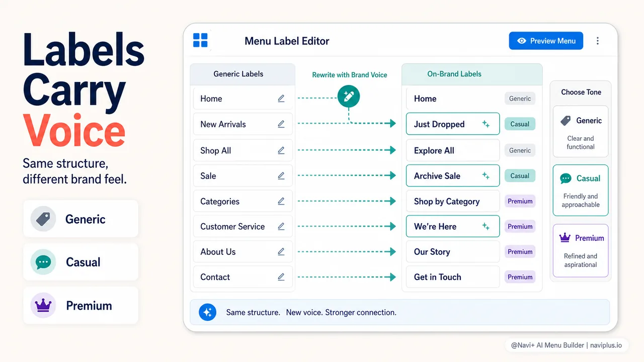The image size is (644, 362).
Task: Click Casual tone tag beside Just Dropped
Action: point(520,124)
